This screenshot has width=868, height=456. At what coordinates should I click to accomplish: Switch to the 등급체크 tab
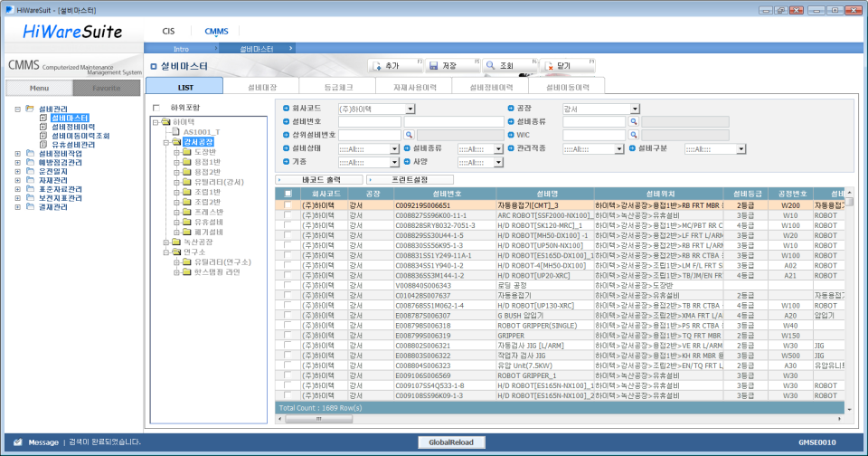[337, 87]
